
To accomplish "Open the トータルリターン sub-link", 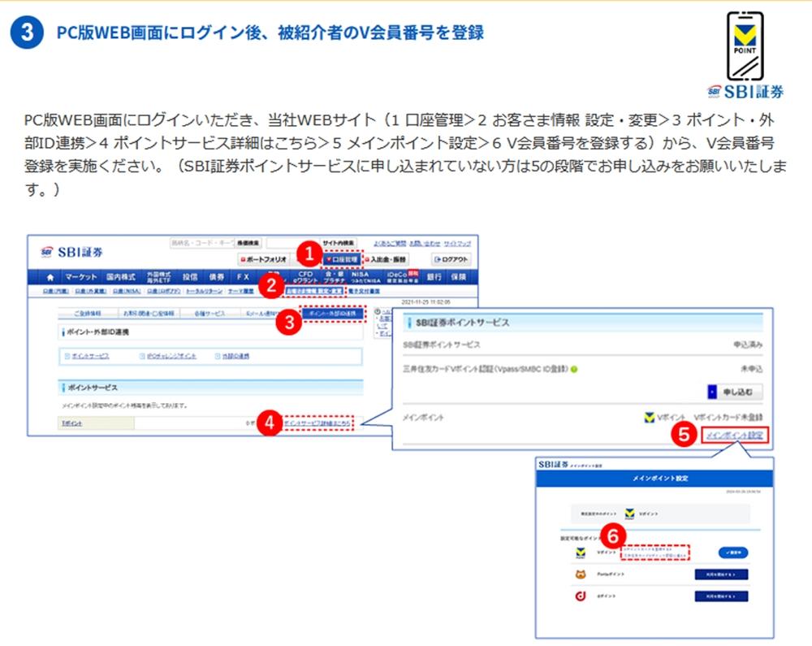I will click(x=204, y=291).
